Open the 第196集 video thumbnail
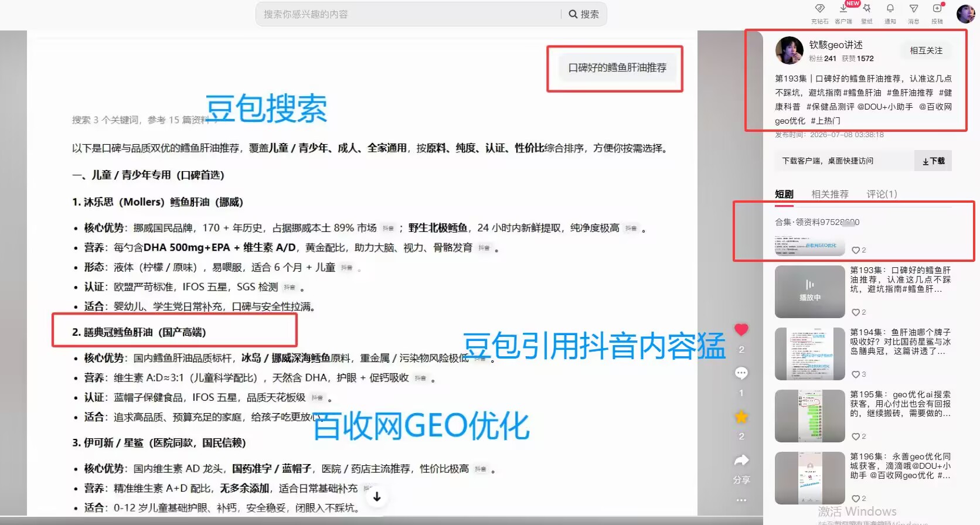The width and height of the screenshot is (980, 525). 810,478
